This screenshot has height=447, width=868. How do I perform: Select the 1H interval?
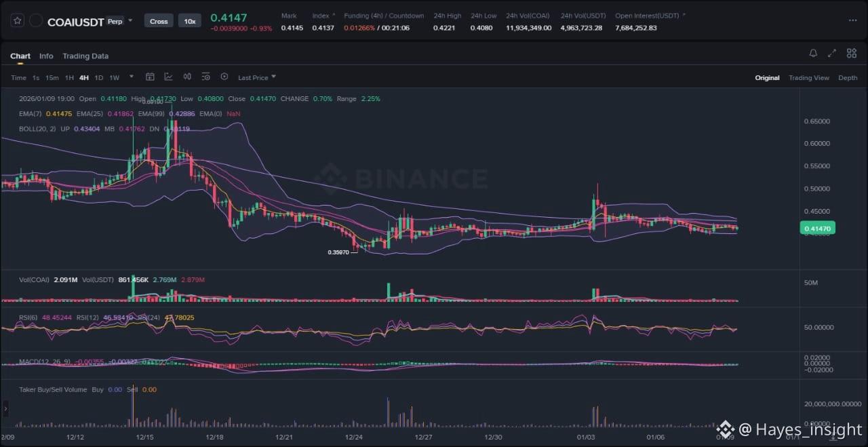point(69,78)
